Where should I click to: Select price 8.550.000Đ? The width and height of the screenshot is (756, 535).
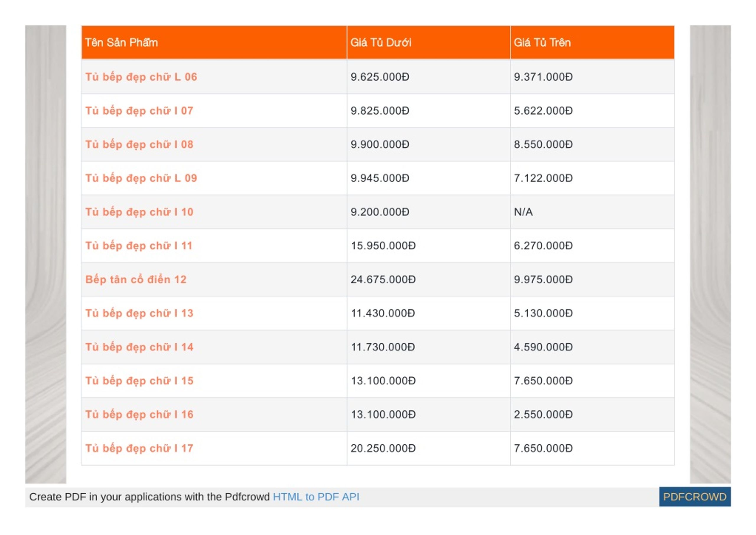point(543,145)
